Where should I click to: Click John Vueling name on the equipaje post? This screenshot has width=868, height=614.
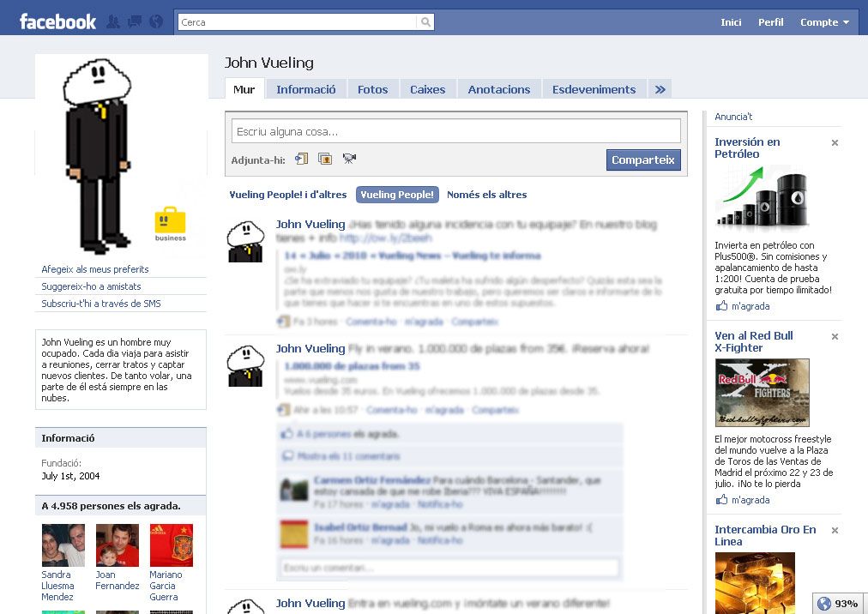pyautogui.click(x=310, y=224)
